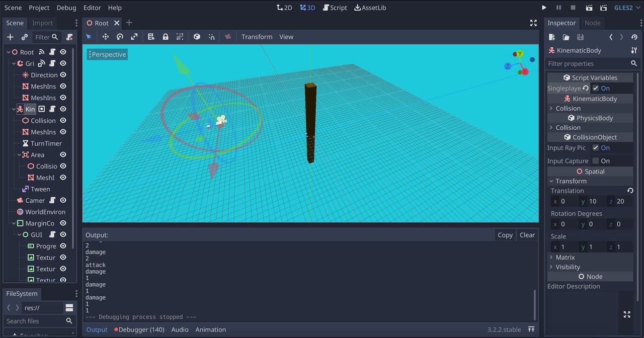Enable the Input Capture checkbox

point(596,161)
